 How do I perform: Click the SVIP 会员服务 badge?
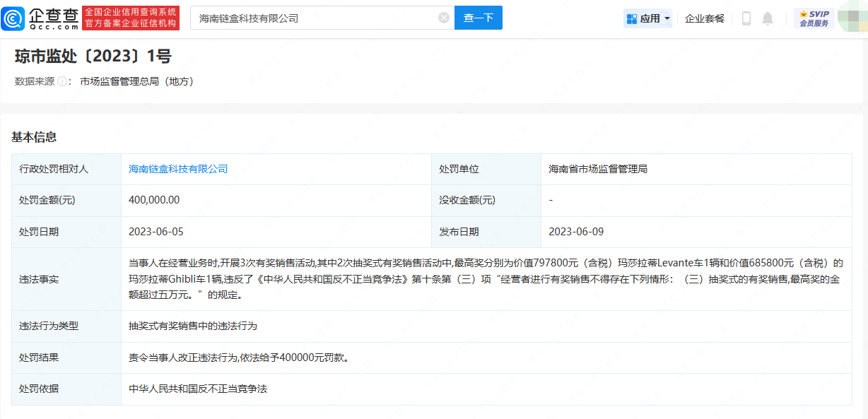[x=814, y=18]
